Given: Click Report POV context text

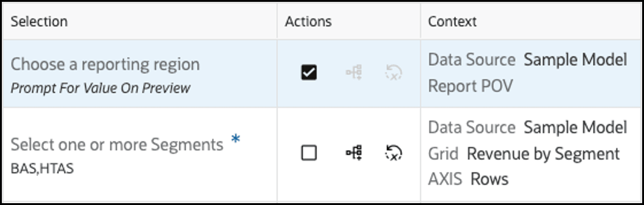Looking at the screenshot, I should tap(470, 86).
